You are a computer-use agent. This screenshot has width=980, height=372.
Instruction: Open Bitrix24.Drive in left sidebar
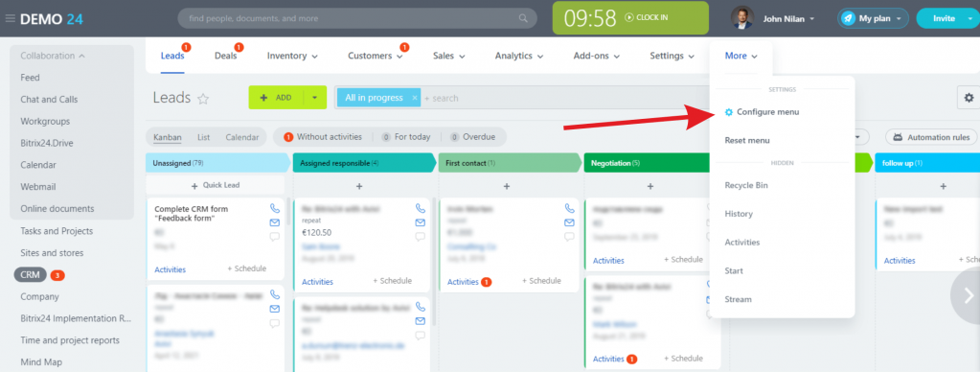pyautogui.click(x=47, y=143)
